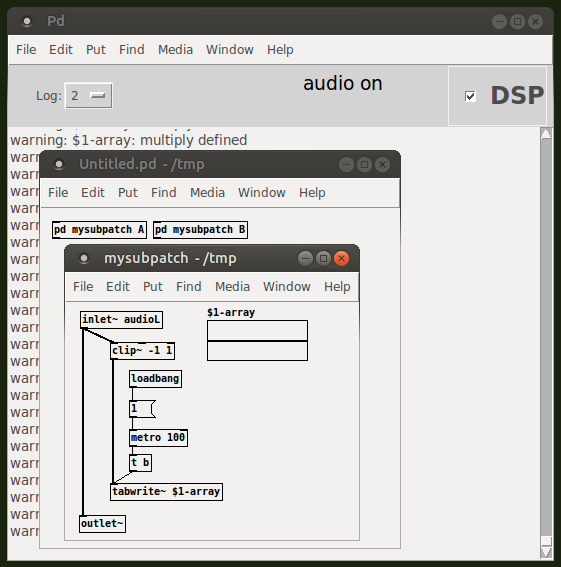Open Media menu in Untitled.pd window
Screen dimensions: 561x567
pos(208,192)
